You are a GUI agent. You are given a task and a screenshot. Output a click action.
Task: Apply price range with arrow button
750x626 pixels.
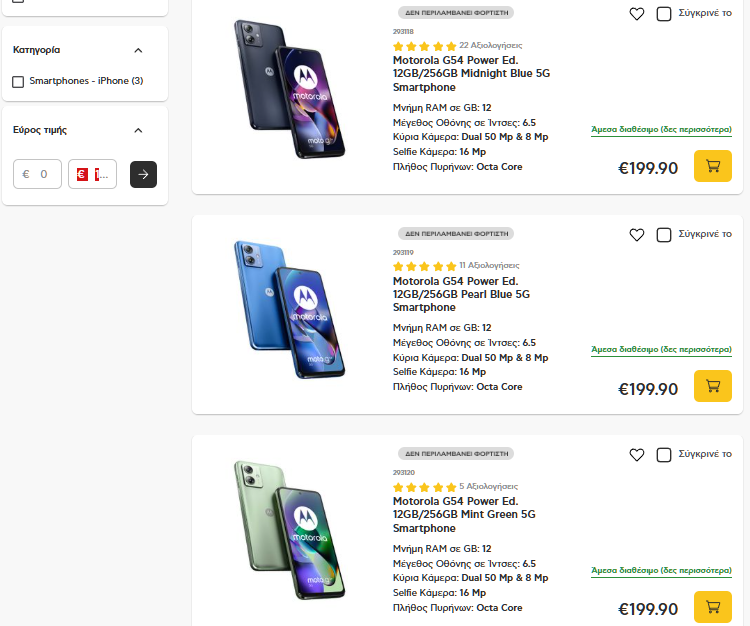(143, 174)
